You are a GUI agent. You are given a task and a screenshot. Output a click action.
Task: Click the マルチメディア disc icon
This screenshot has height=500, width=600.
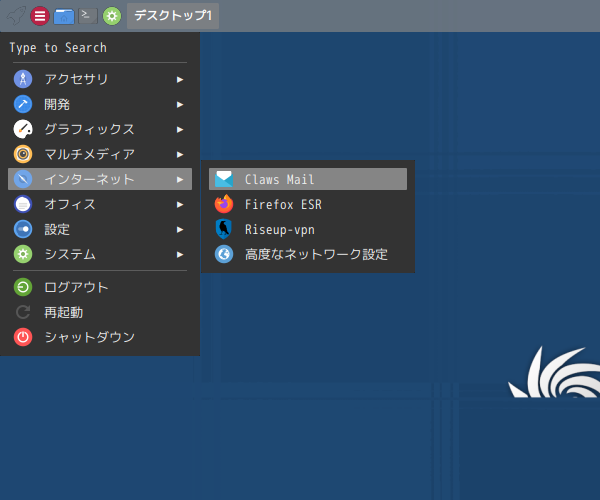coord(23,154)
